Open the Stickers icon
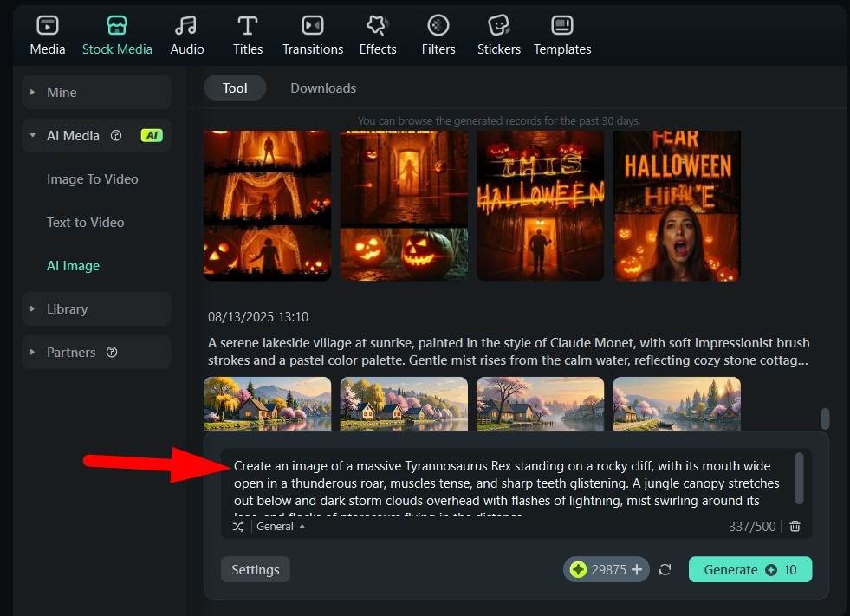The width and height of the screenshot is (850, 616). tap(499, 25)
